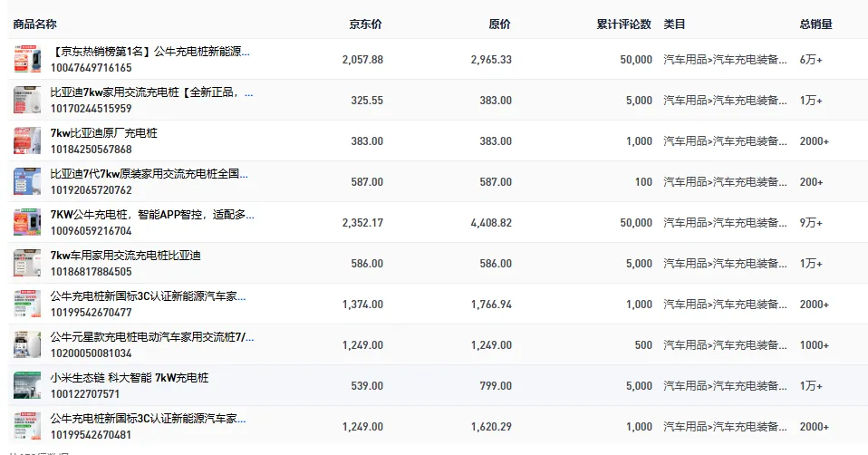
Task: Sort by the 商品名称 column header
Action: [x=34, y=24]
